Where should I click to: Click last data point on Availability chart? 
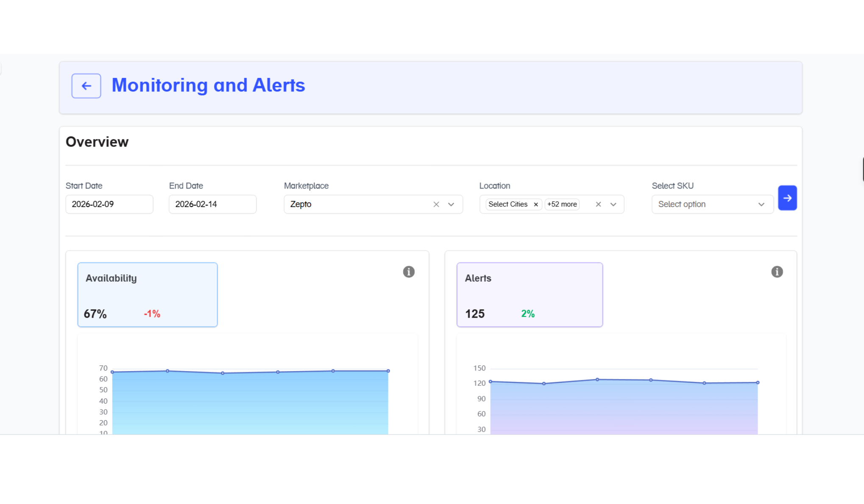tap(388, 371)
